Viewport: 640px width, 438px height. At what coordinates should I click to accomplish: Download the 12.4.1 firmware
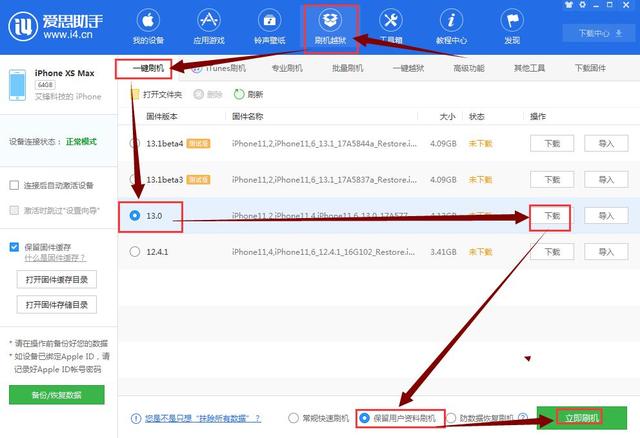point(552,251)
